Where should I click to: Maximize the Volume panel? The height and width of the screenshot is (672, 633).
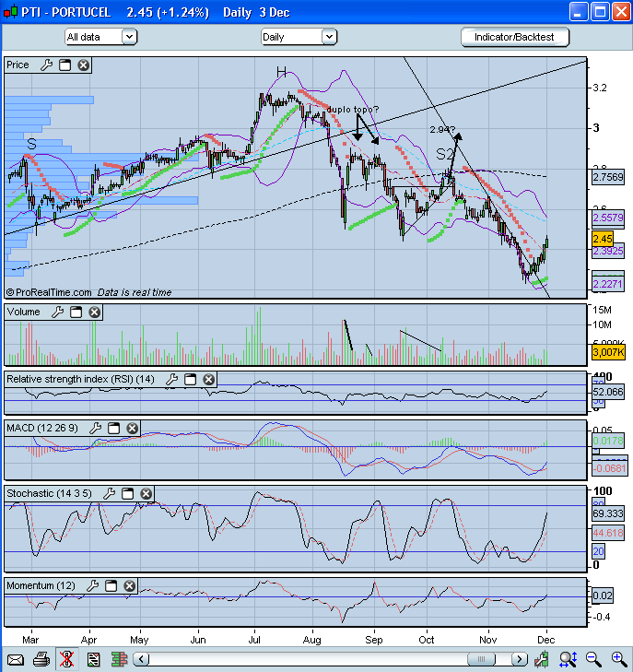pos(76,312)
